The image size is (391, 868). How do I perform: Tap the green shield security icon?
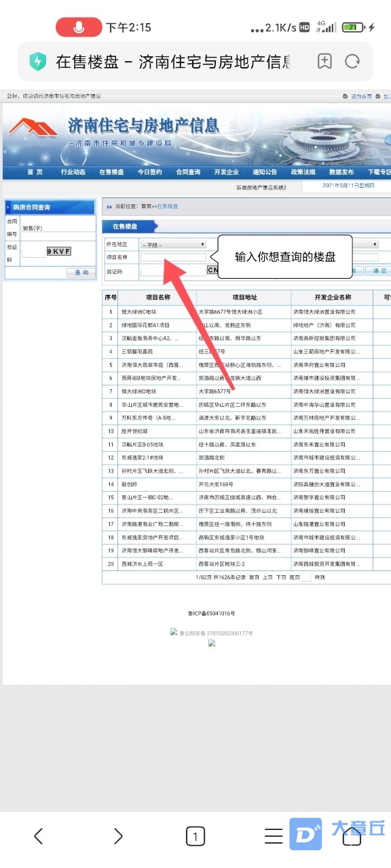coord(37,62)
